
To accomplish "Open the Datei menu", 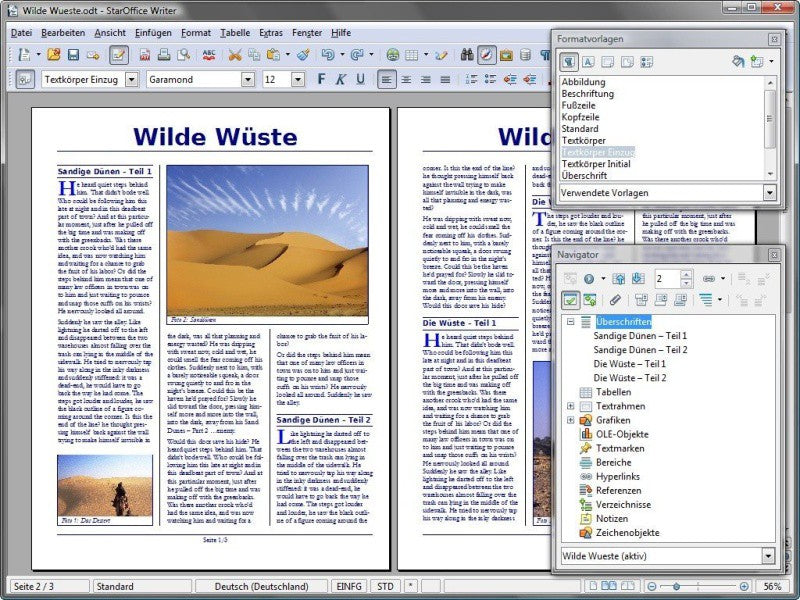I will tap(21, 33).
